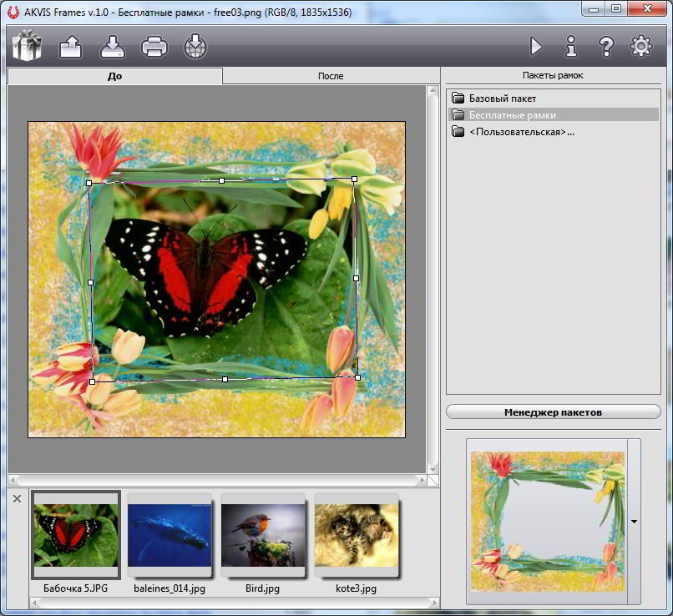The width and height of the screenshot is (673, 616).
Task: Select the kote3.jpg cat thumbnail
Action: pyautogui.click(x=357, y=535)
